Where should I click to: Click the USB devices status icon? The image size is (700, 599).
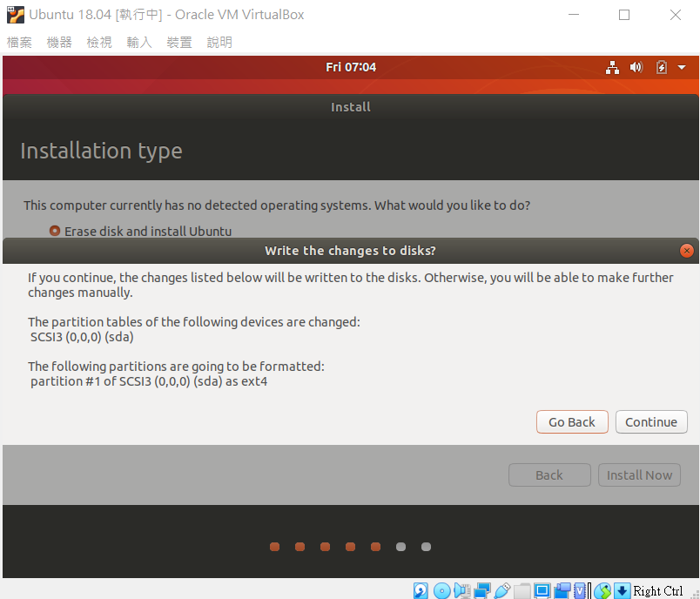coord(502,590)
